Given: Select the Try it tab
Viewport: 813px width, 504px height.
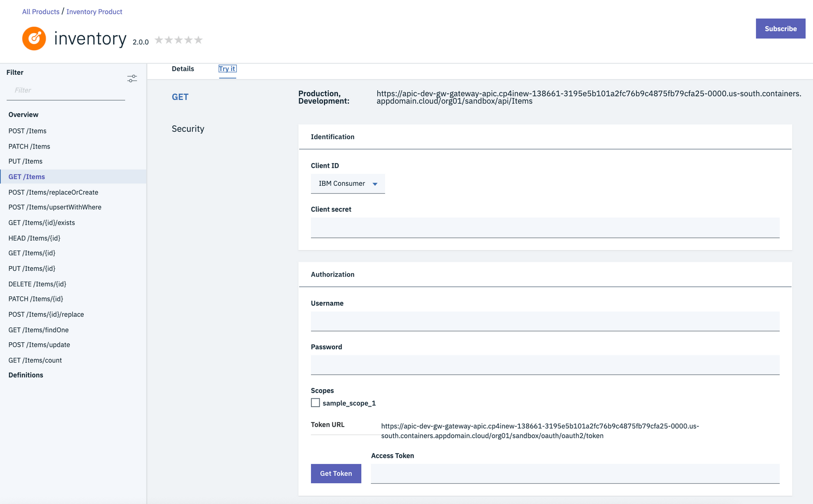Looking at the screenshot, I should [x=227, y=69].
